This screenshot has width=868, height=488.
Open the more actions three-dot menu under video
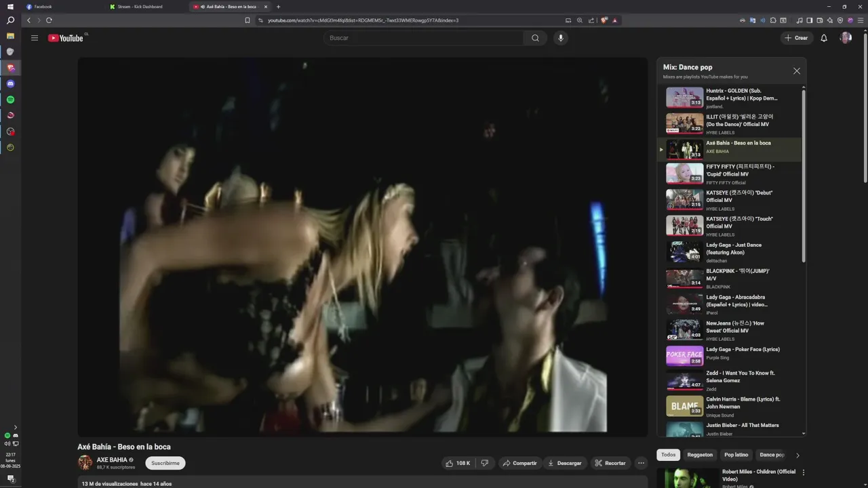click(x=641, y=463)
